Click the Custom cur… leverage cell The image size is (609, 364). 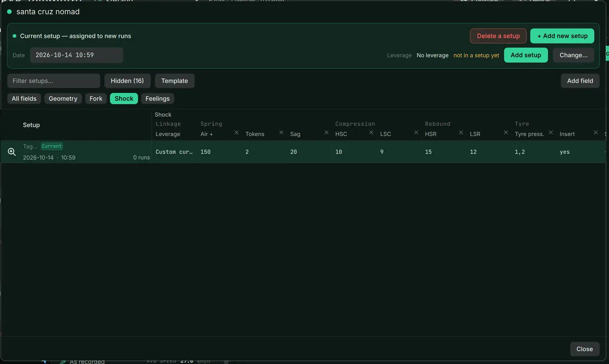[174, 152]
